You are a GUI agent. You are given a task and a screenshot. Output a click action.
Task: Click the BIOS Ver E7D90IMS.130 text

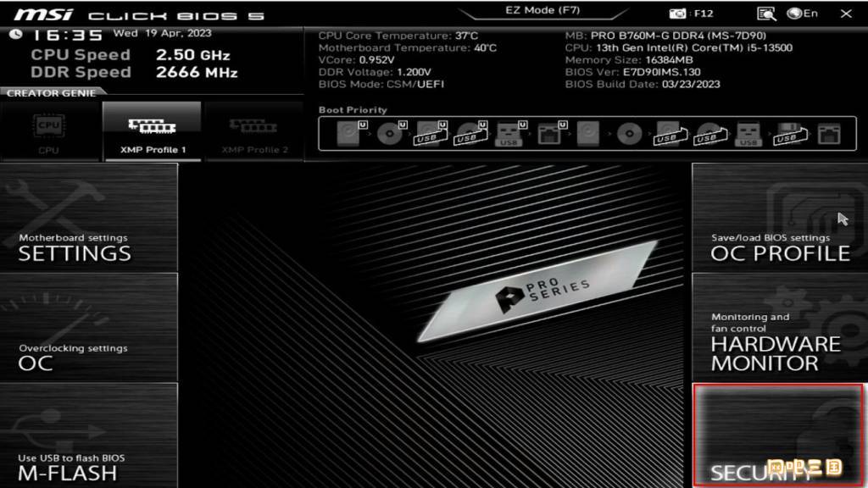(x=632, y=72)
